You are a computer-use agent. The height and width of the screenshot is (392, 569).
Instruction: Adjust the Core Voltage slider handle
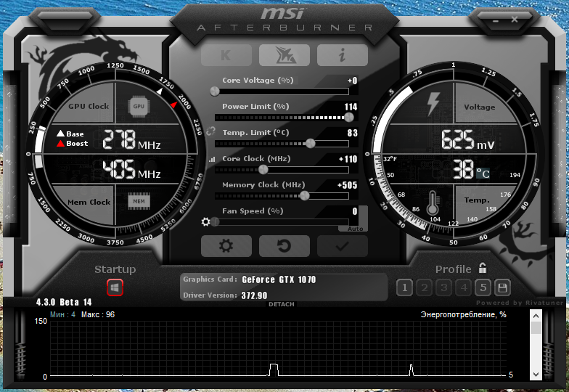215,91
